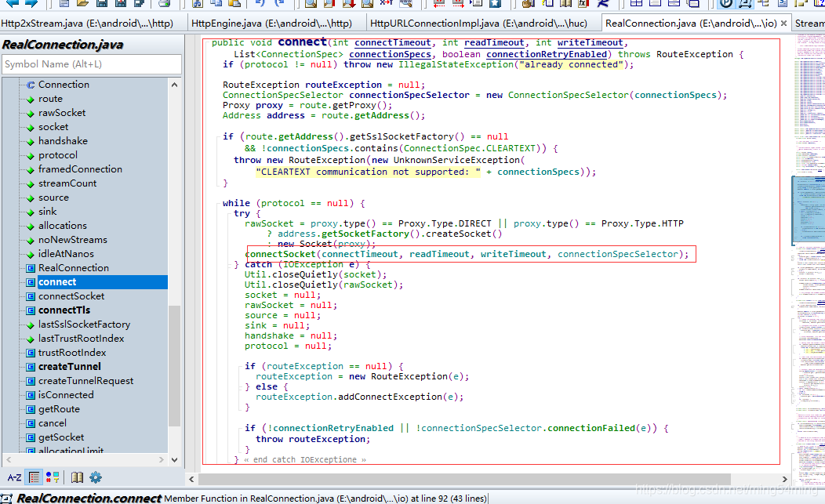The height and width of the screenshot is (504, 825).
Task: Click the open book toolbar icon
Action: (x=565, y=3)
